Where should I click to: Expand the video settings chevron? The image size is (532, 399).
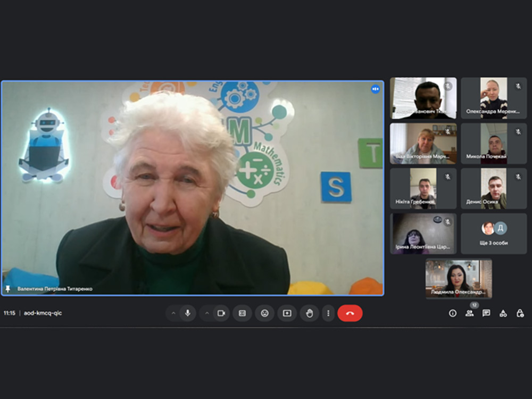coord(207,313)
